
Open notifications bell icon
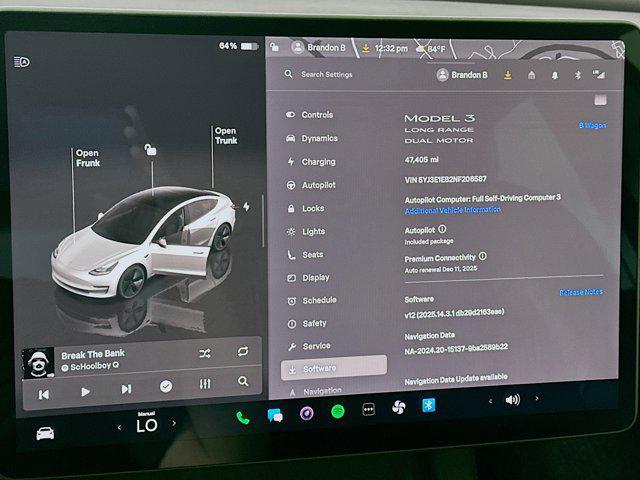(x=555, y=76)
